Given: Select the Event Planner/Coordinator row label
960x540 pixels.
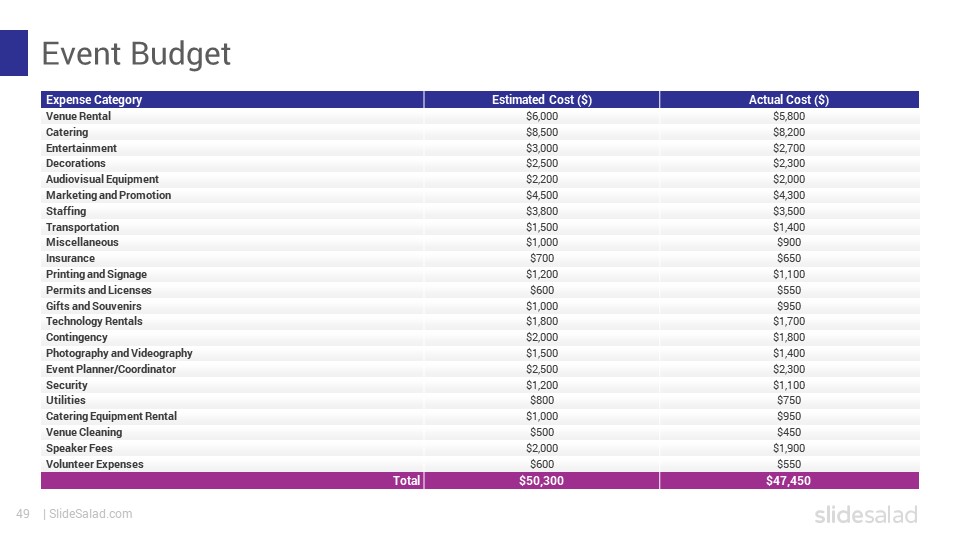Looking at the screenshot, I should point(111,369).
